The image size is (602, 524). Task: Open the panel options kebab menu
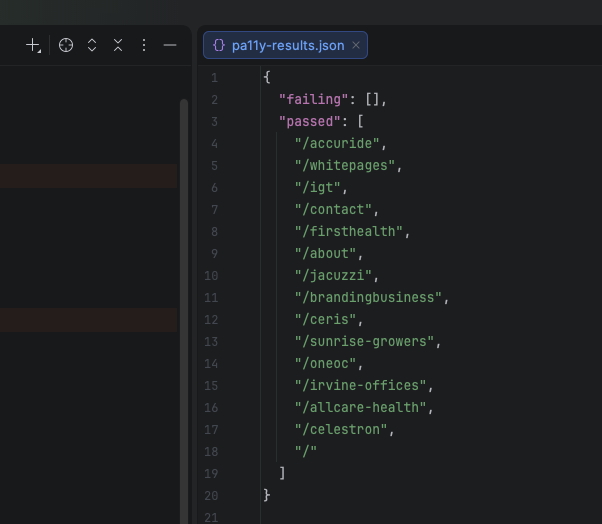pos(144,45)
